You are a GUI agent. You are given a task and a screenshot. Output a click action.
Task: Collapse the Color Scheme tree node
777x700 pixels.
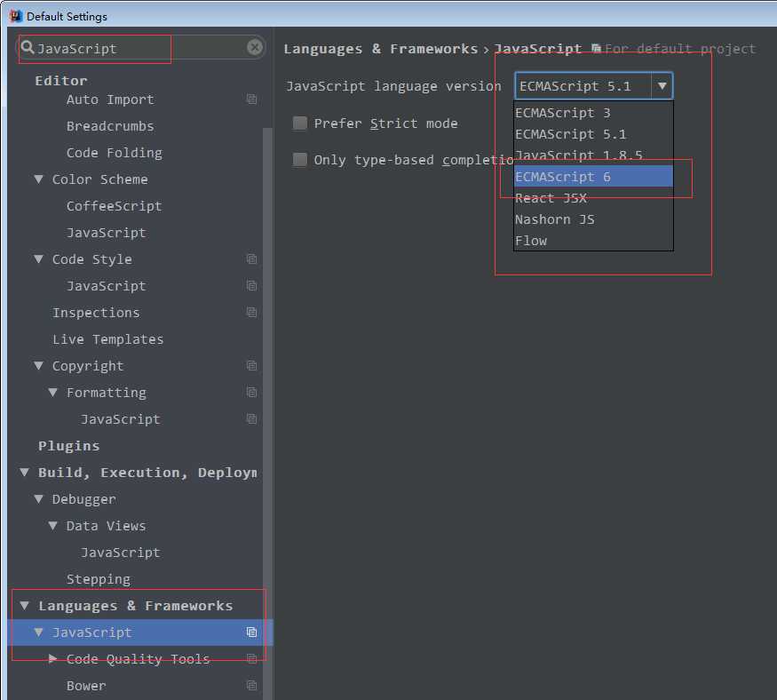38,179
